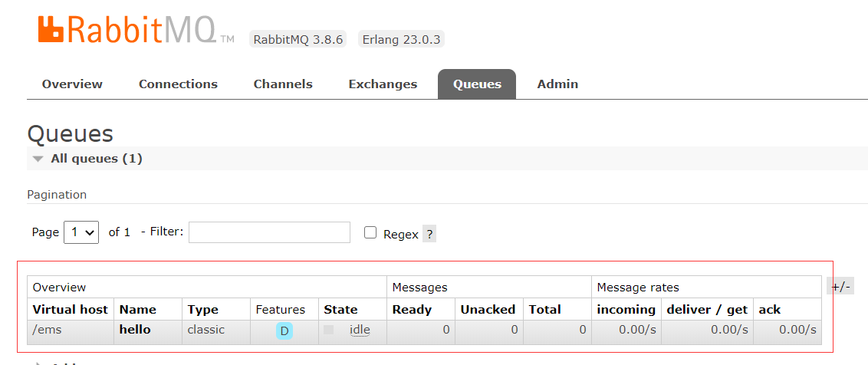Sort queues by Name column
868x365 pixels.
[x=138, y=310]
